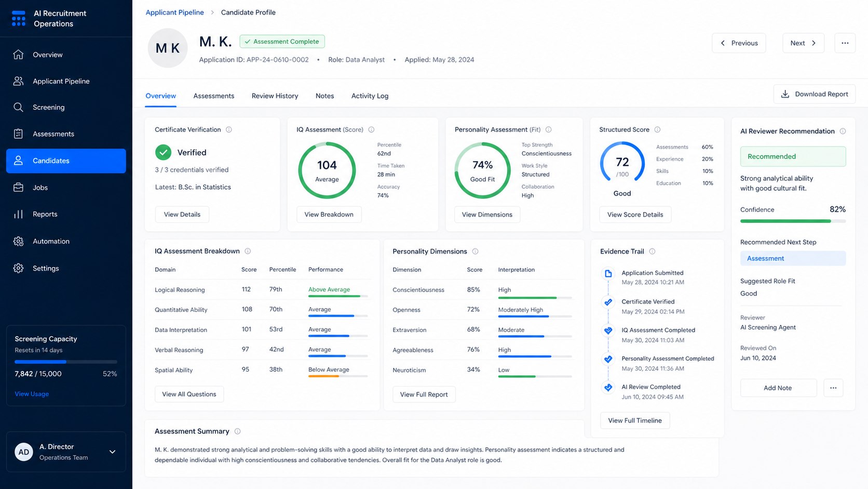Screen dimensions: 868x489
Task: Select the Notes tab
Action: tap(324, 96)
